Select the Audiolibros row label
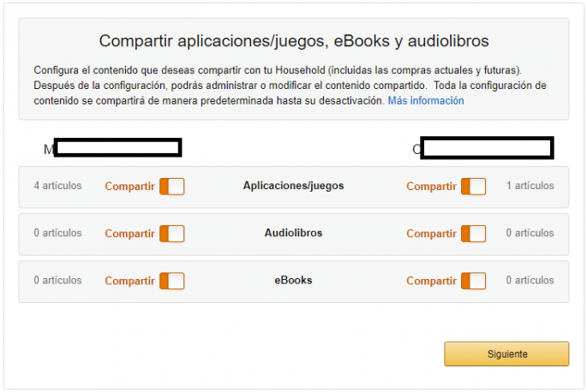The height and width of the screenshot is (392, 587). pyautogui.click(x=293, y=233)
